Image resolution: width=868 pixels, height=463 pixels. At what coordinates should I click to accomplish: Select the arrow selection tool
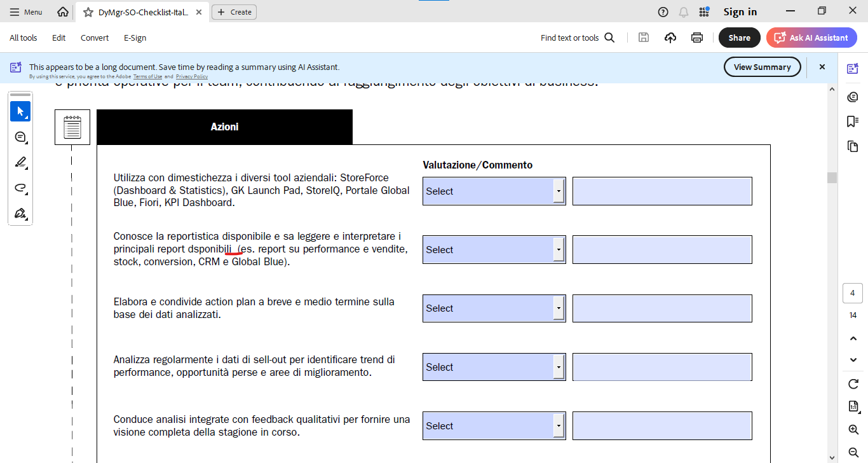20,112
